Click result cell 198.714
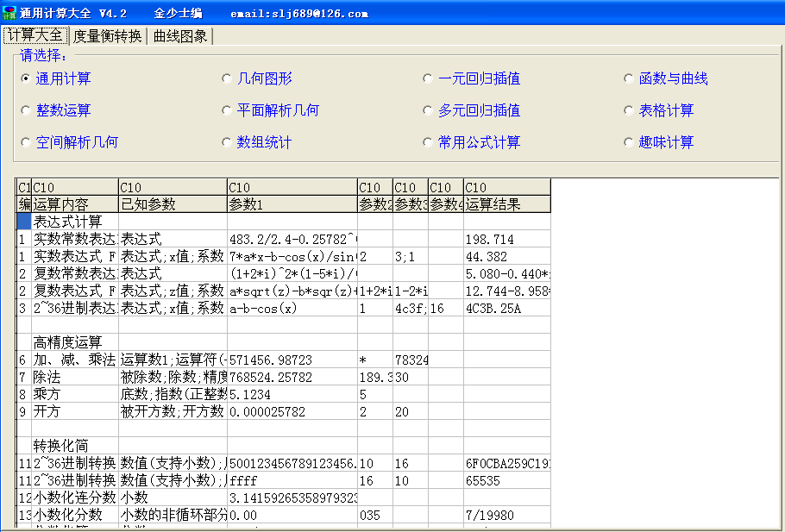This screenshot has width=785, height=532. click(x=507, y=239)
